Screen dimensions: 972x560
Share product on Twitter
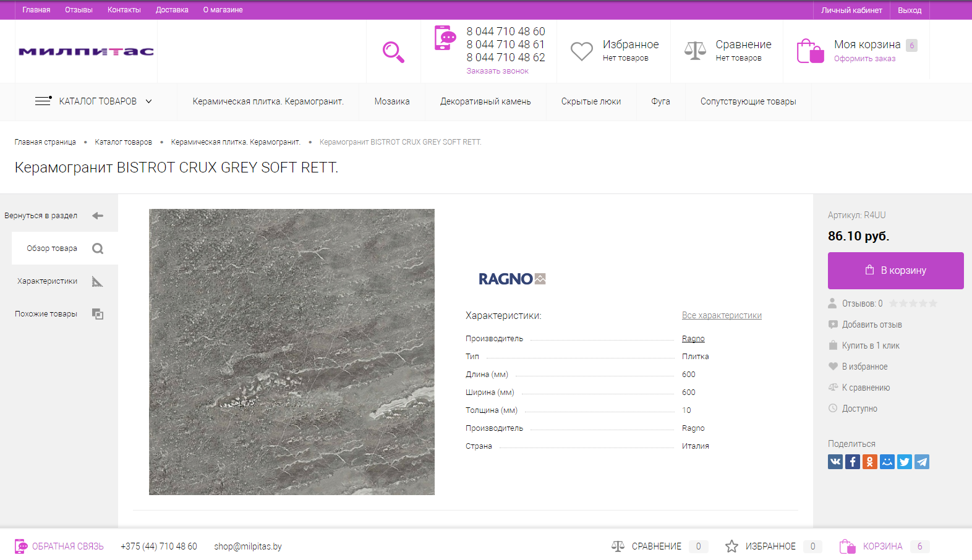[x=904, y=462]
